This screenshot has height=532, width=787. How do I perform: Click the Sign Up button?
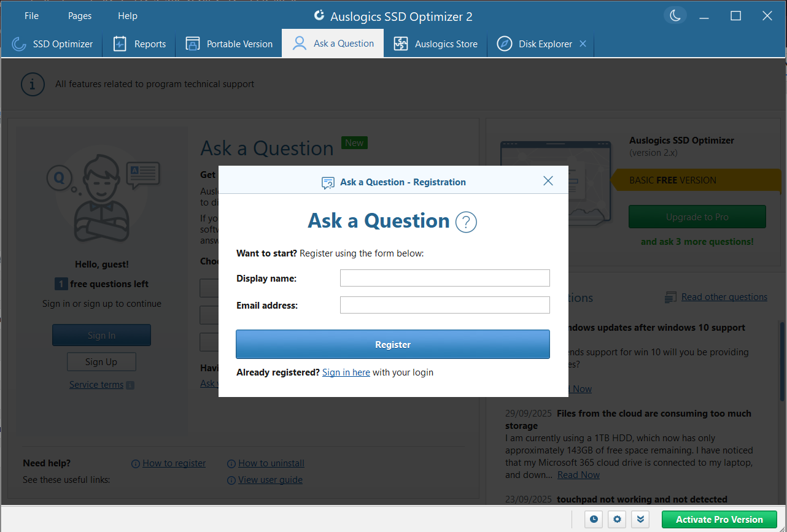(x=101, y=361)
